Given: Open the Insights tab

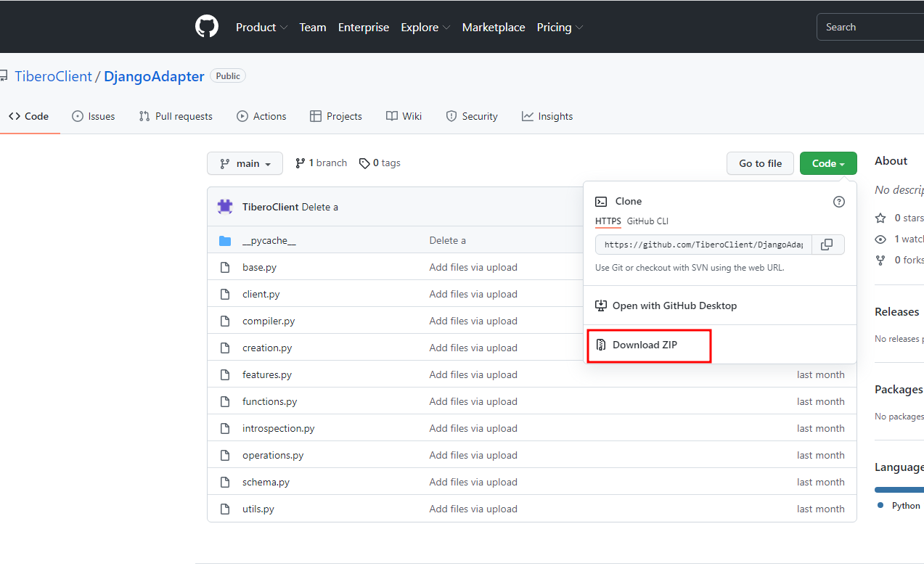Looking at the screenshot, I should pos(547,116).
